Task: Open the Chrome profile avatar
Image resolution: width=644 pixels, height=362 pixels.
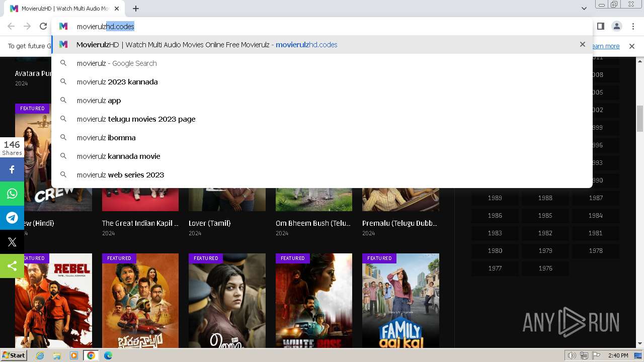Action: [616, 26]
